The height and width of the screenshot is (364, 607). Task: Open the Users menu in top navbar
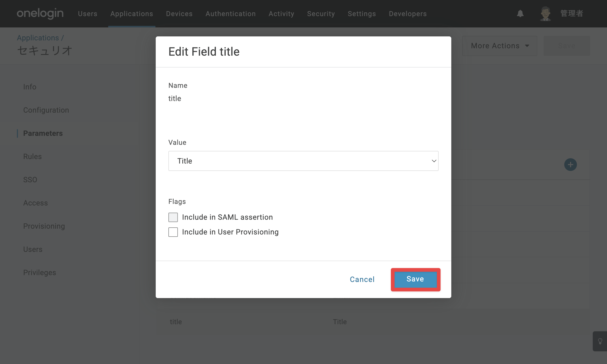point(88,14)
